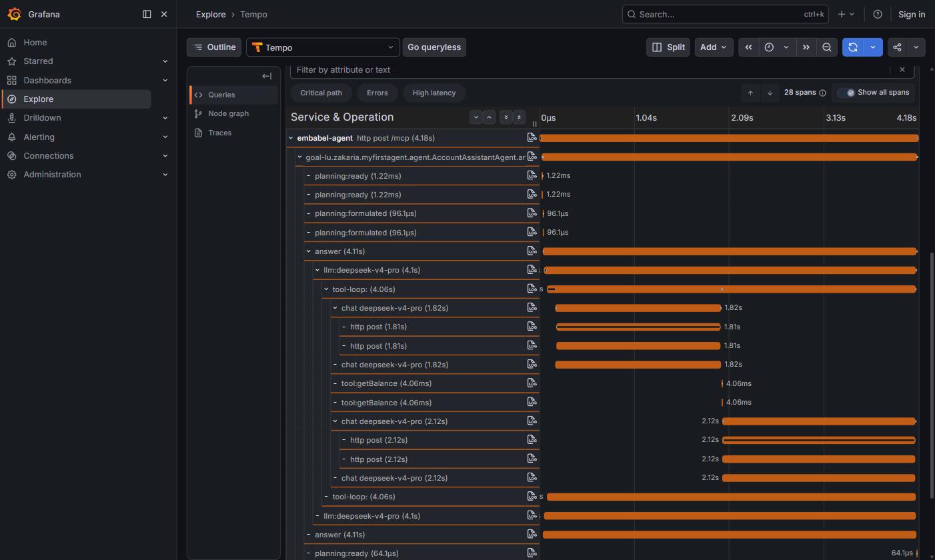The width and height of the screenshot is (935, 560).
Task: Go to Home in sidebar
Action: pos(35,42)
